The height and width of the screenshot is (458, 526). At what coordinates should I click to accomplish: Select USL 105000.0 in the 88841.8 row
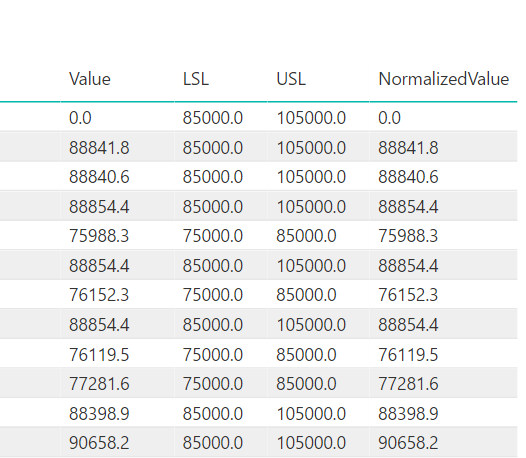tap(311, 148)
